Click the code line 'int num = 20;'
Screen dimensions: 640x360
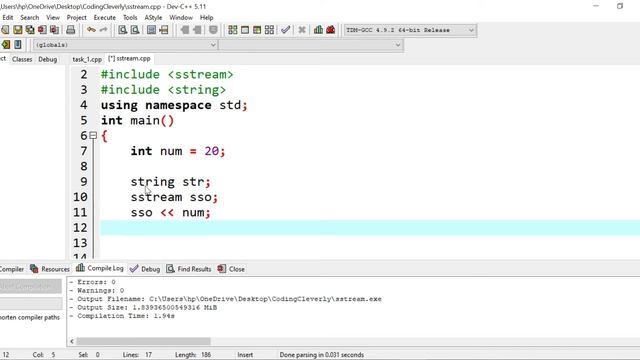178,151
